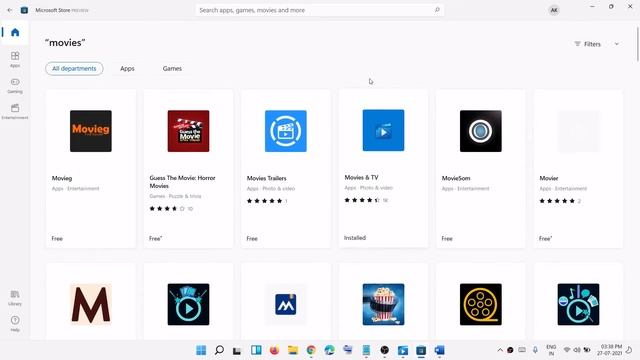This screenshot has width=640, height=360.
Task: Click the search magnifier icon in search box
Action: pos(437,10)
